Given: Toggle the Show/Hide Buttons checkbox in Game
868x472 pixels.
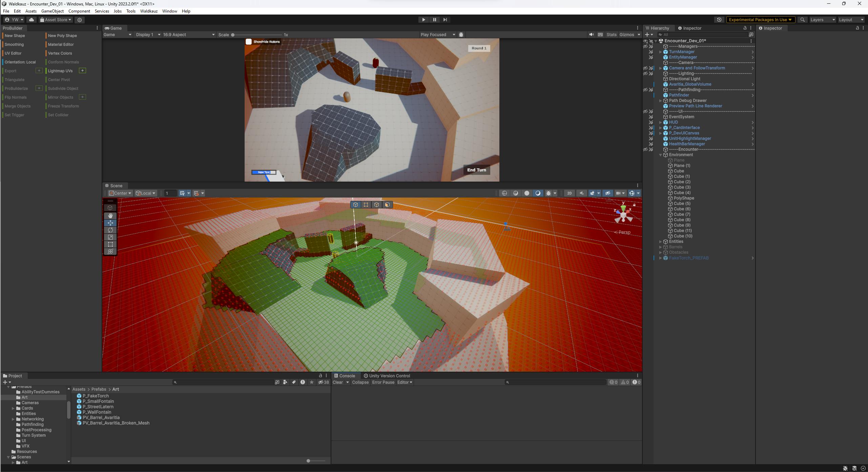Looking at the screenshot, I should (x=249, y=42).
